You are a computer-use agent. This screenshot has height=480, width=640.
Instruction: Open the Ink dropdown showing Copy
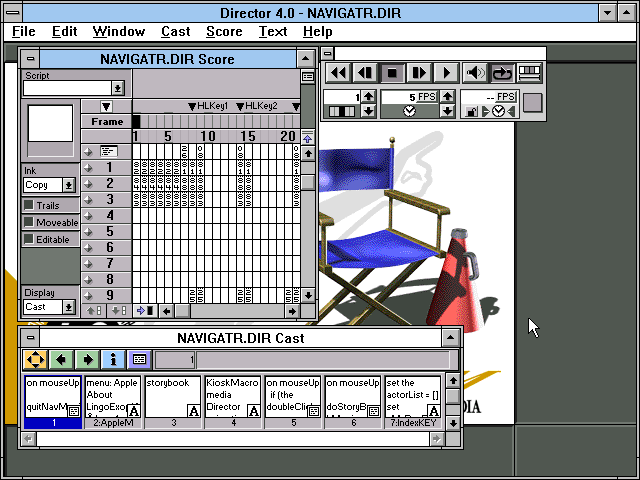69,185
